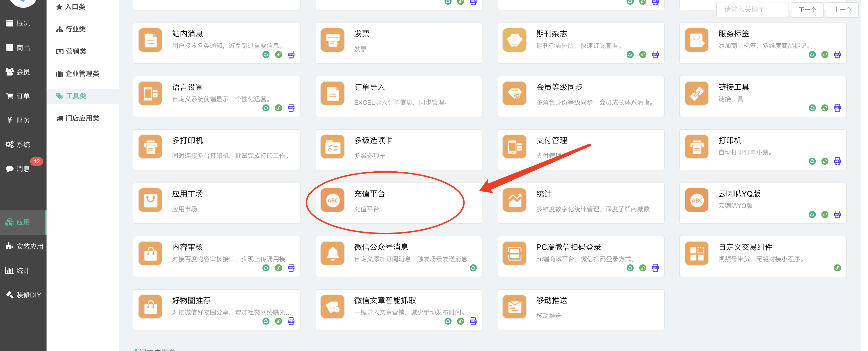
Task: Open the 支付管理 app link
Action: click(551, 140)
